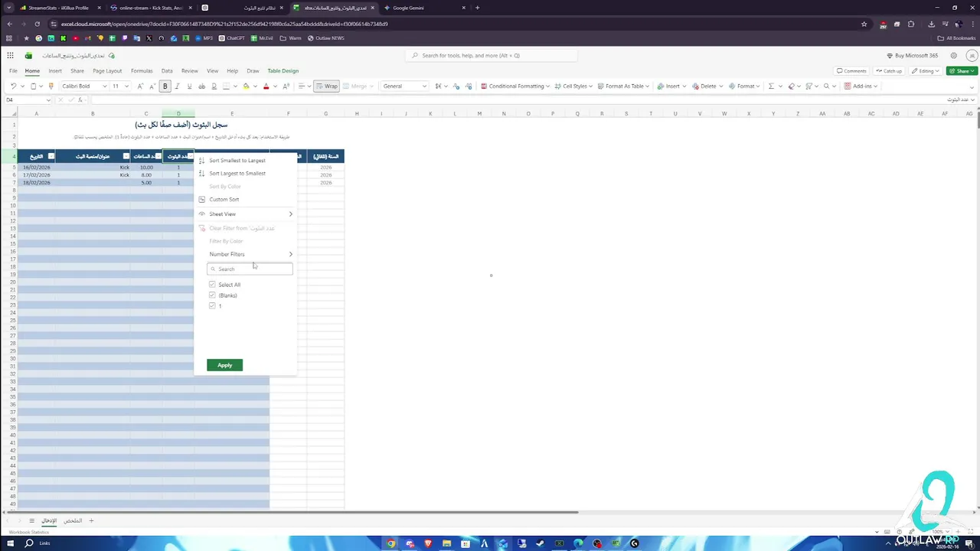Open the Page Layout ribbon tab
The height and width of the screenshot is (551, 980).
pyautogui.click(x=107, y=70)
